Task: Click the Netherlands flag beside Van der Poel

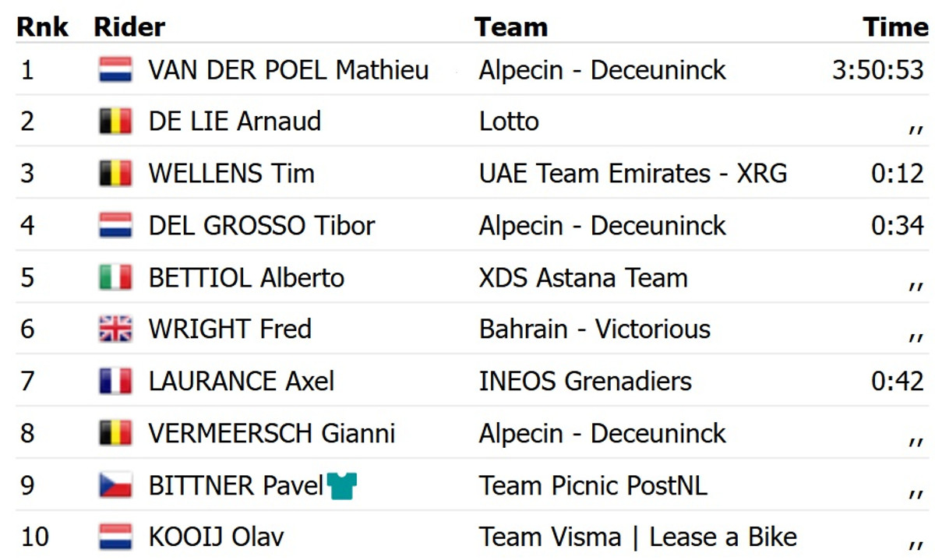Action: tap(115, 70)
